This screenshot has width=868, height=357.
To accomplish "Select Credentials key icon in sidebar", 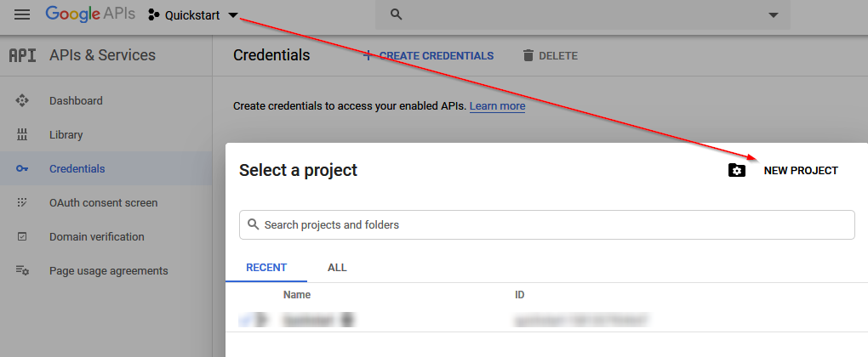I will point(22,168).
